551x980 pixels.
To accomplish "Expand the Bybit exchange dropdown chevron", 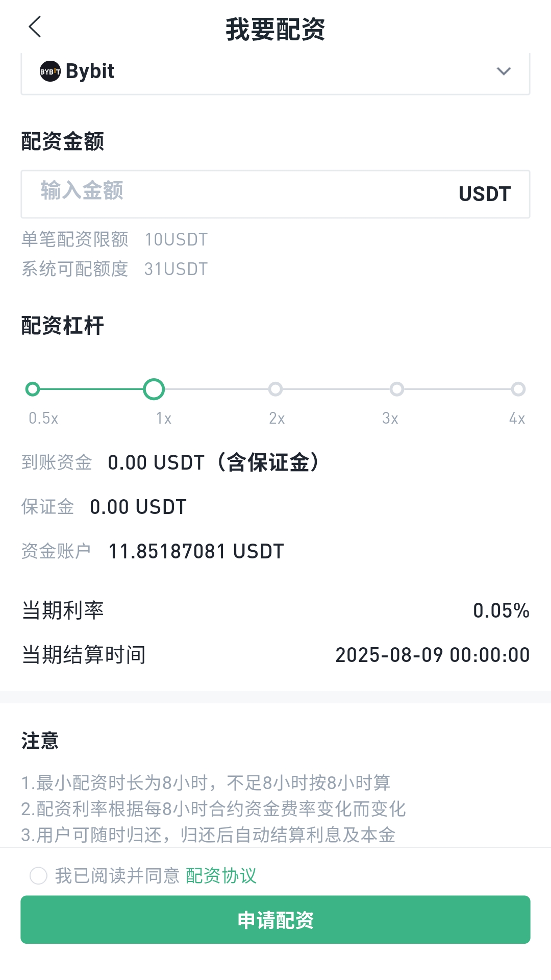I will pos(504,71).
